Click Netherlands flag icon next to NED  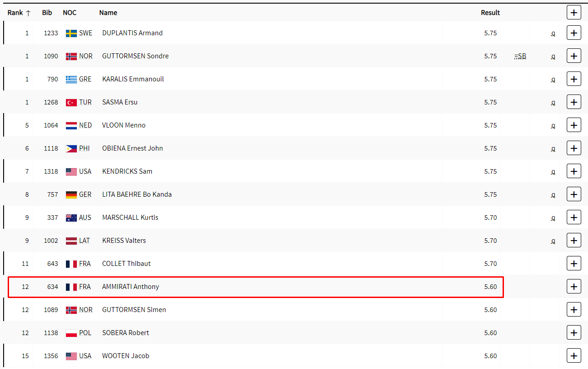coord(71,126)
